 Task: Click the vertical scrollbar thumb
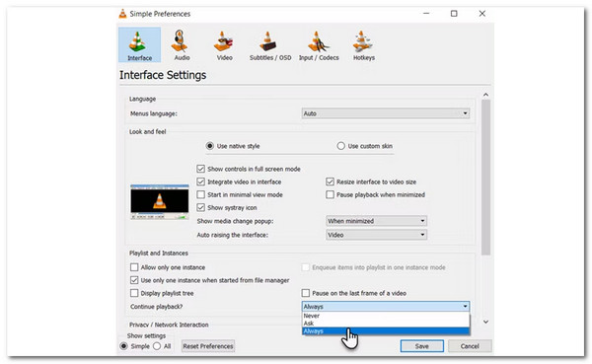485,178
